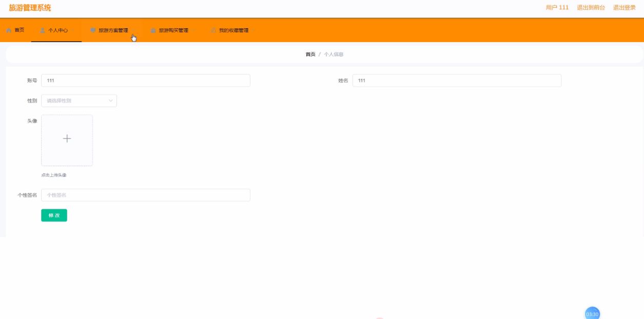Click the 头像 label
The width and height of the screenshot is (644, 319).
click(32, 121)
